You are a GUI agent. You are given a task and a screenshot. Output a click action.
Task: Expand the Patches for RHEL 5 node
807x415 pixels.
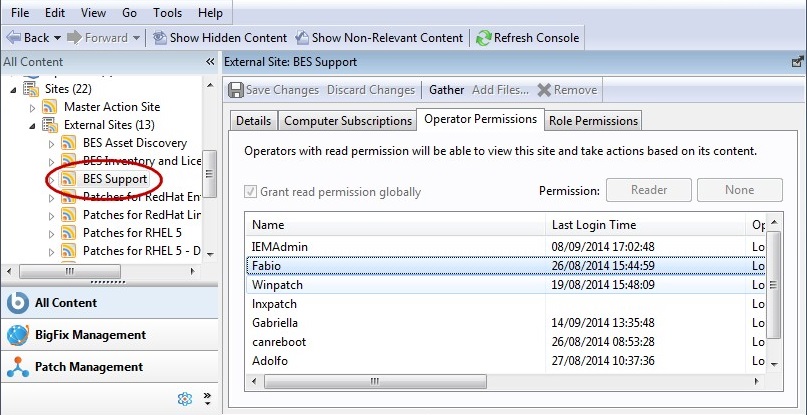tap(51, 234)
